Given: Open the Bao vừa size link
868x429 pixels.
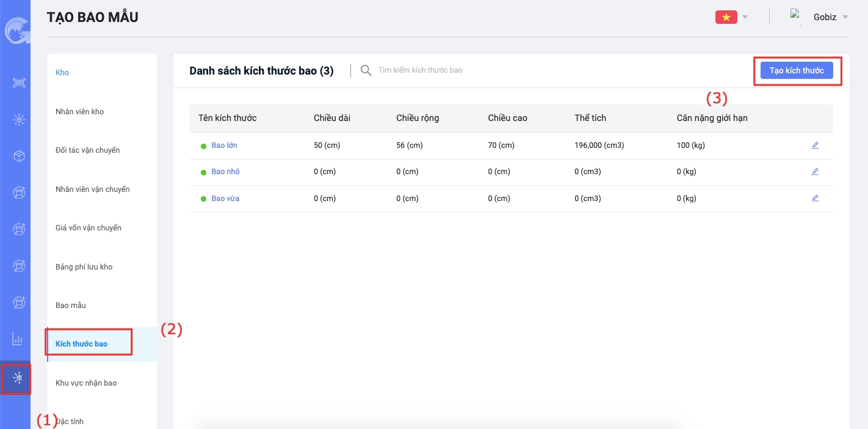Looking at the screenshot, I should (225, 199).
